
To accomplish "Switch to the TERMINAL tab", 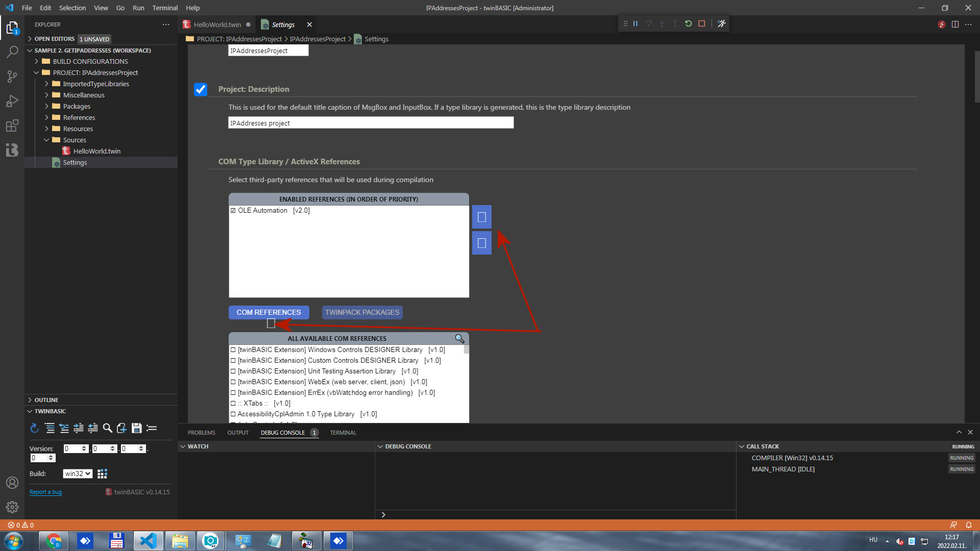I will (343, 432).
